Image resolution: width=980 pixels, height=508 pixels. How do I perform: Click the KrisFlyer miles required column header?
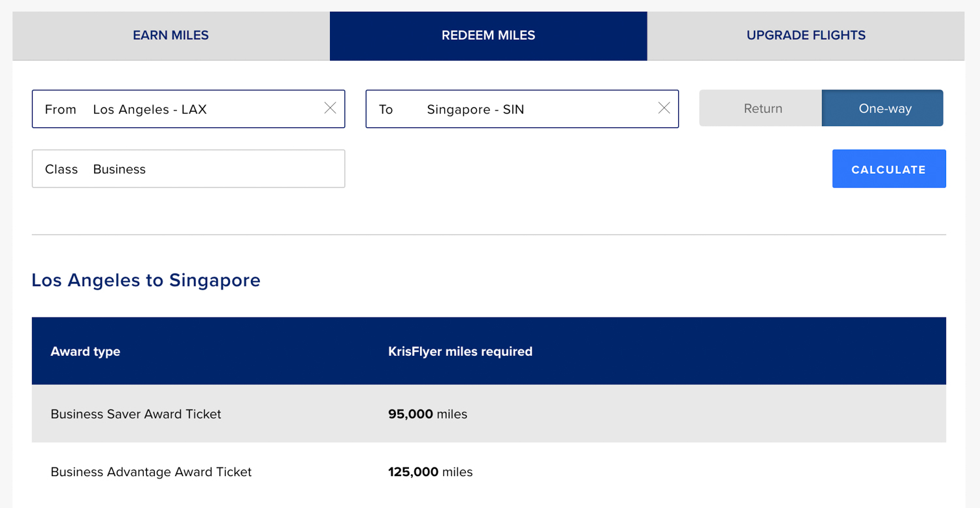click(x=460, y=351)
